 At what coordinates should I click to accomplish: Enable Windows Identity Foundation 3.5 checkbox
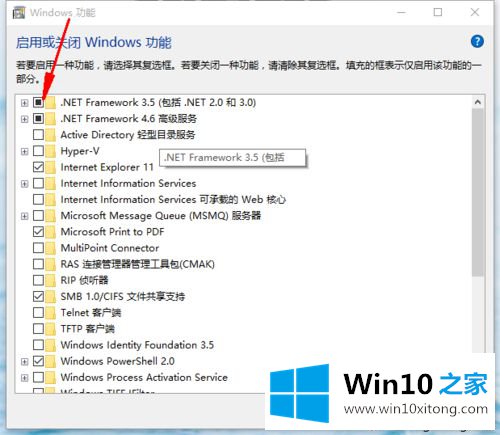(38, 345)
